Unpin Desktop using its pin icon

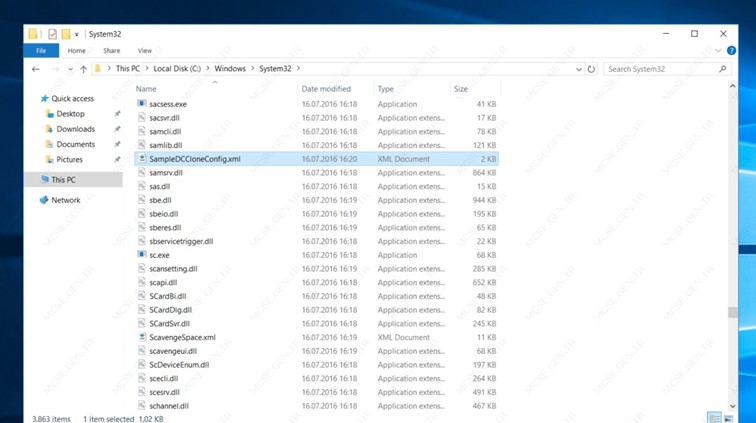coord(117,114)
